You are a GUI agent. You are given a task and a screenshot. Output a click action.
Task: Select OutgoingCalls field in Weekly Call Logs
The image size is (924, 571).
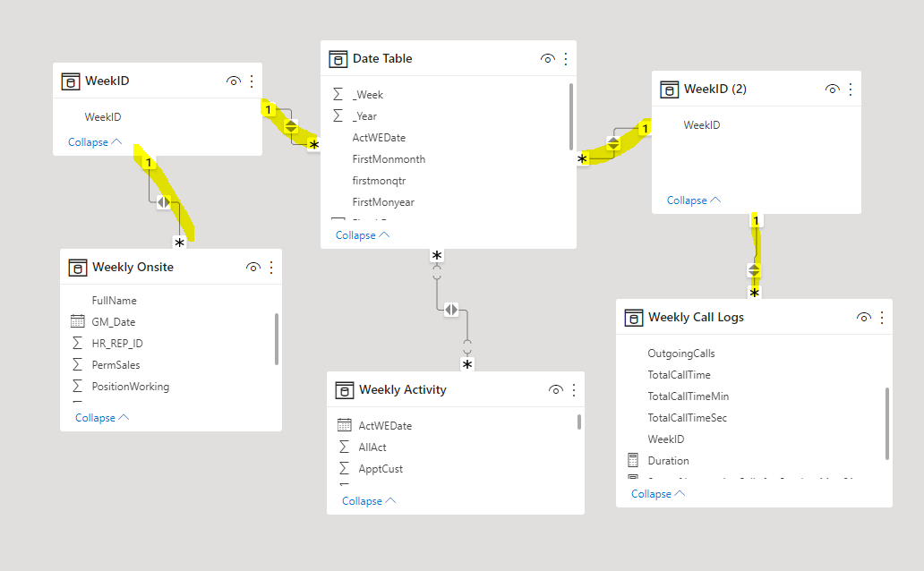tap(681, 353)
